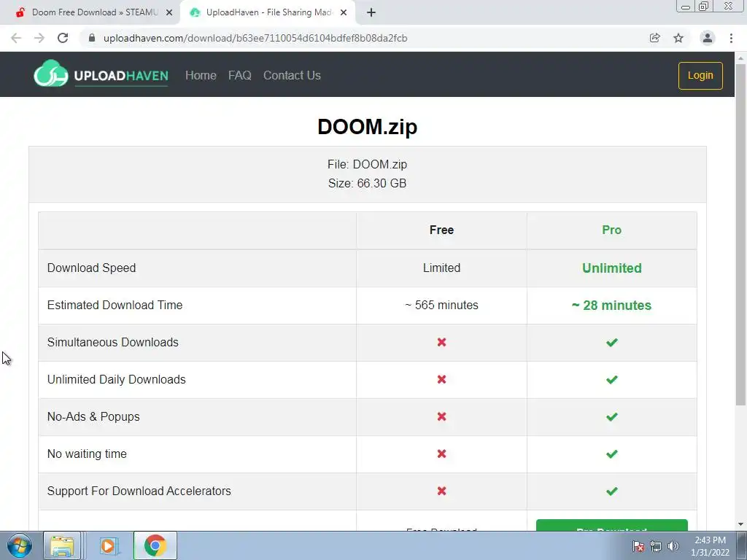Click the Pro column header
This screenshot has height=560, width=747.
(612, 230)
